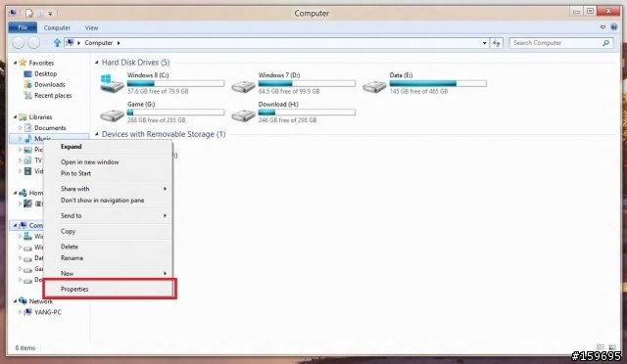
Task: Choose Pin to Start
Action: (108, 173)
